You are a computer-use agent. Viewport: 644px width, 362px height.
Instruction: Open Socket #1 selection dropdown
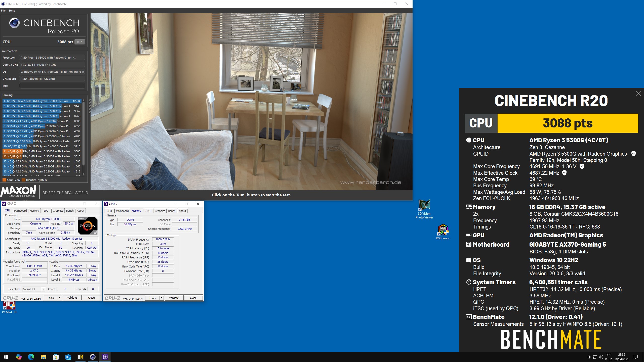34,289
